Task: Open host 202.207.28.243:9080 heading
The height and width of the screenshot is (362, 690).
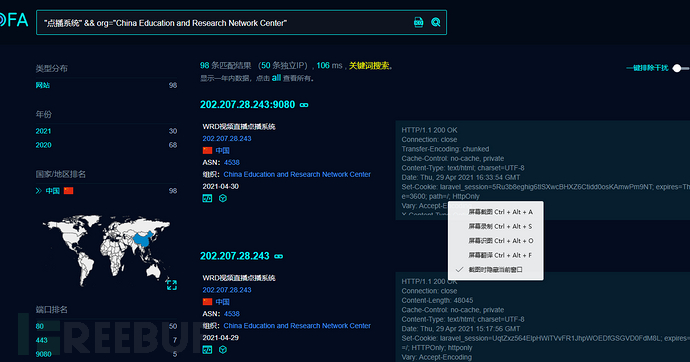Action: point(247,105)
